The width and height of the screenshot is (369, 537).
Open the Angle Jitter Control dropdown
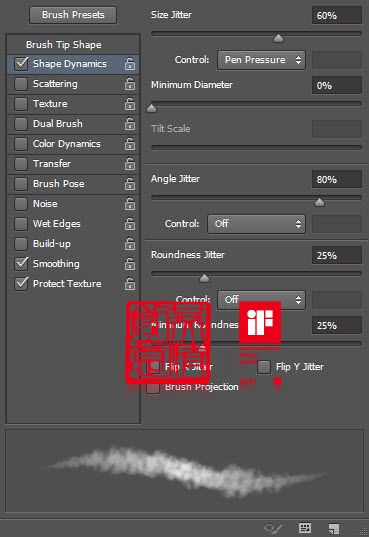[x=256, y=224]
